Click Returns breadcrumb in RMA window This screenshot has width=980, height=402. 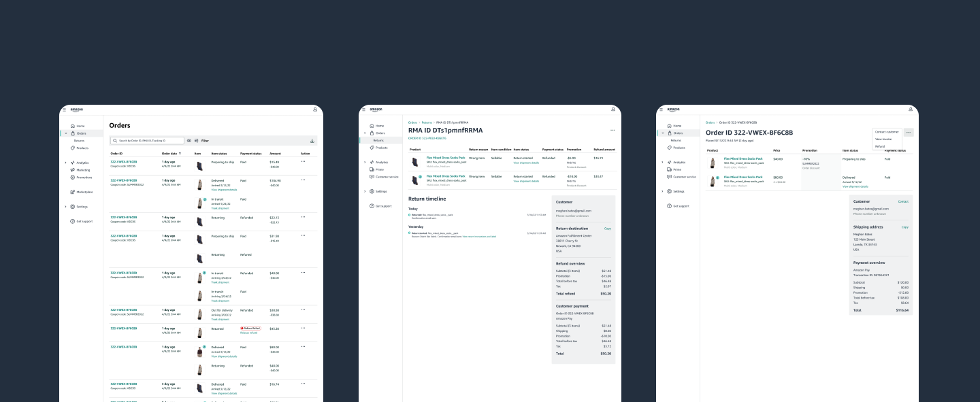(x=427, y=122)
